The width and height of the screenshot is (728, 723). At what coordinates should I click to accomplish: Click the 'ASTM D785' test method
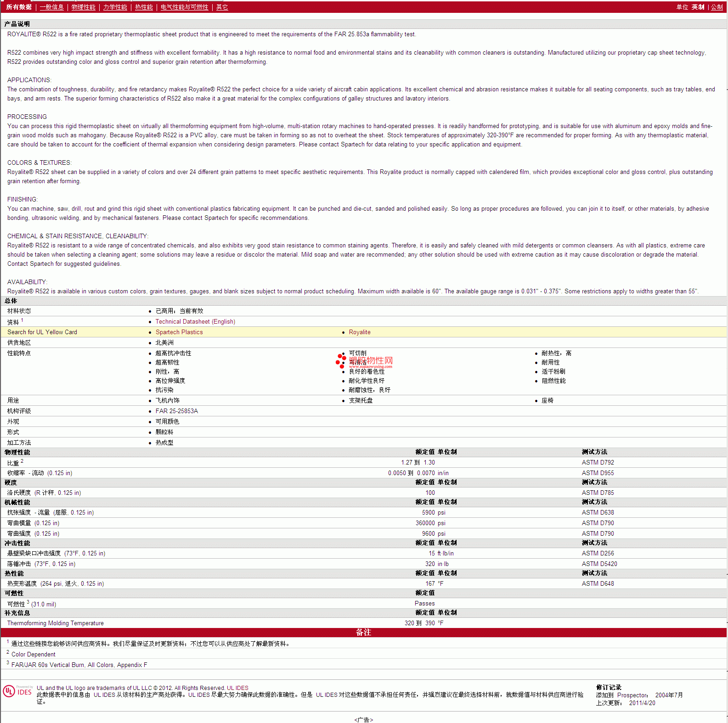[598, 493]
